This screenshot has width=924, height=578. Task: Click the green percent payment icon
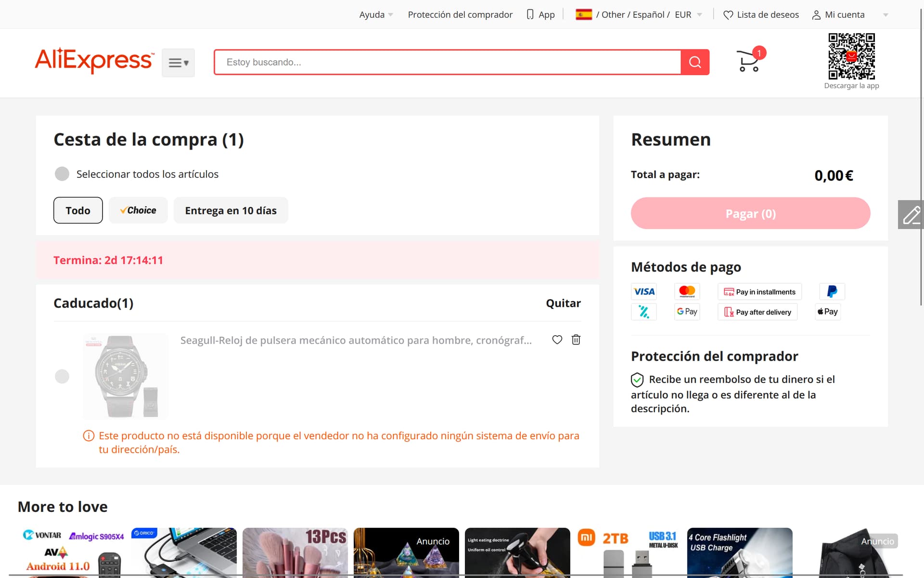point(644,312)
